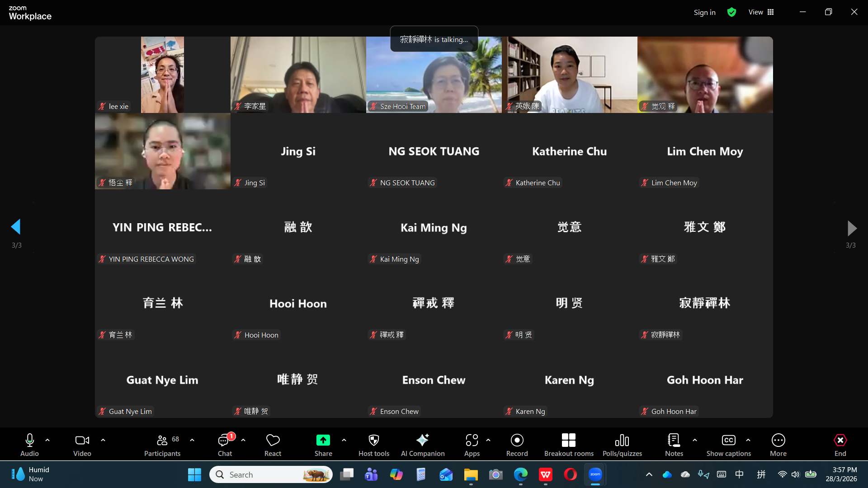Start screen sharing with Share
Image resolution: width=868 pixels, height=488 pixels.
tap(323, 445)
